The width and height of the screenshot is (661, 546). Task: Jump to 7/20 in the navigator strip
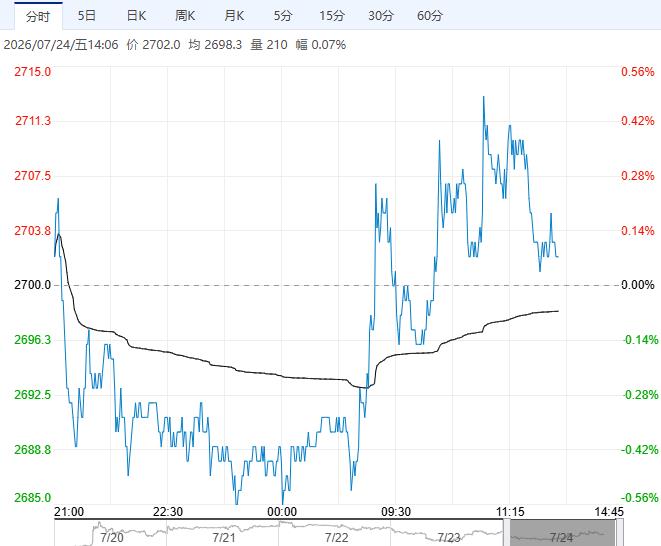click(x=112, y=538)
